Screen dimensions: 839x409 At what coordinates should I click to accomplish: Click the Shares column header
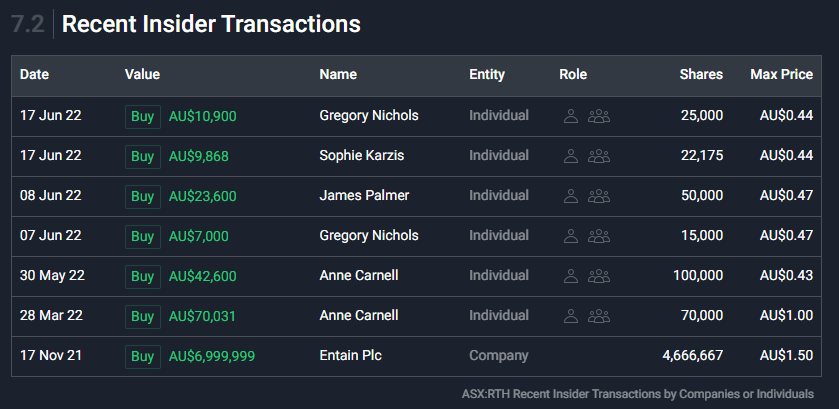[701, 74]
